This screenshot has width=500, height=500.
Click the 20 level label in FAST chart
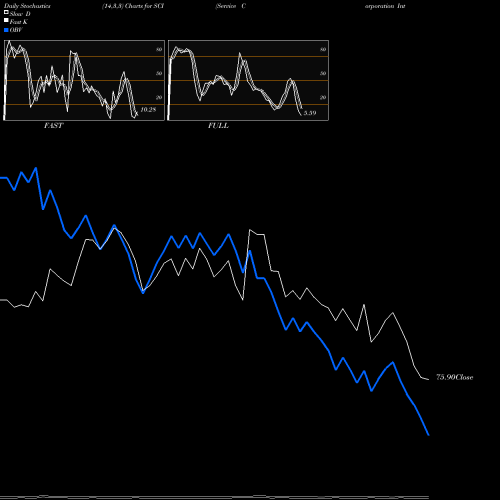(159, 98)
